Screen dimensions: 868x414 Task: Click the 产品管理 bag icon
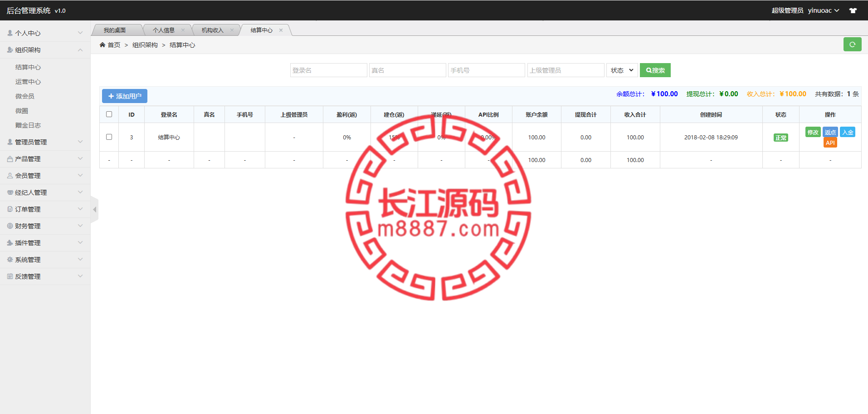pyautogui.click(x=10, y=158)
